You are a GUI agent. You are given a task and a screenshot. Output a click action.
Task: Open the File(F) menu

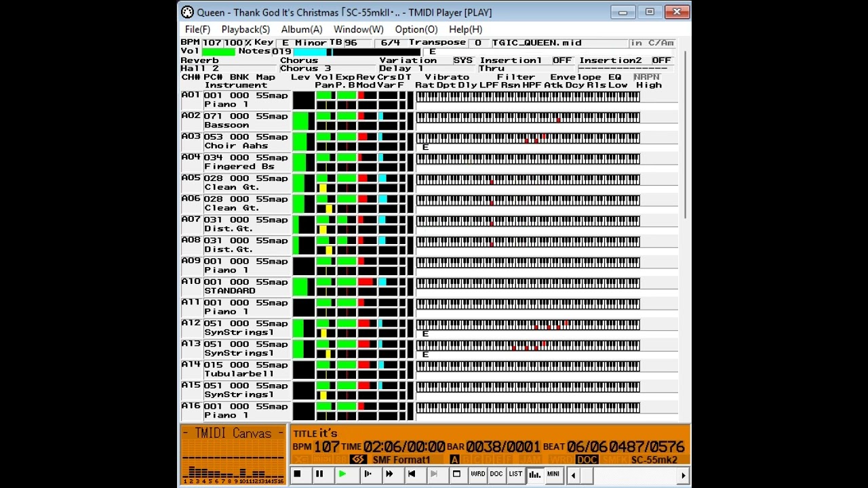point(197,30)
